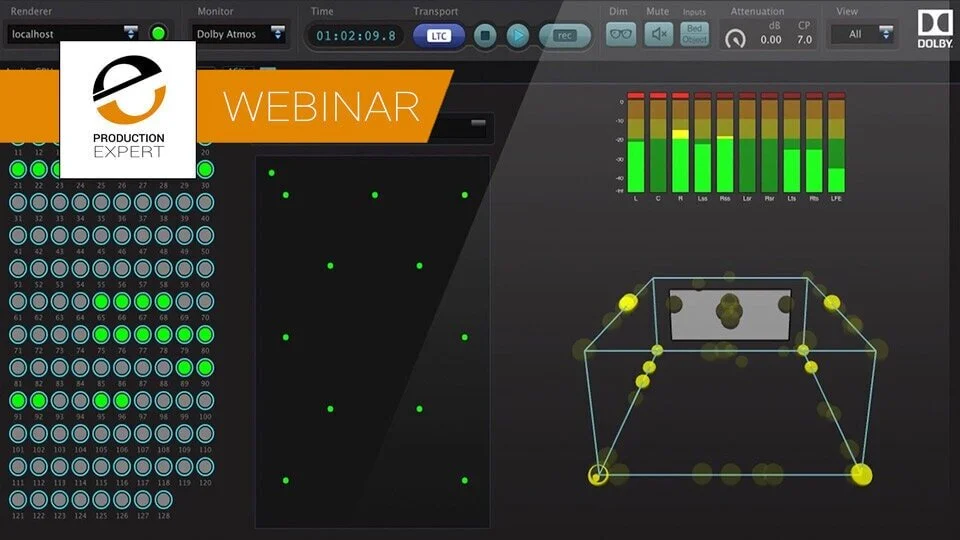The height and width of the screenshot is (540, 960).
Task: Click the Production Expert logo
Action: (x=128, y=109)
